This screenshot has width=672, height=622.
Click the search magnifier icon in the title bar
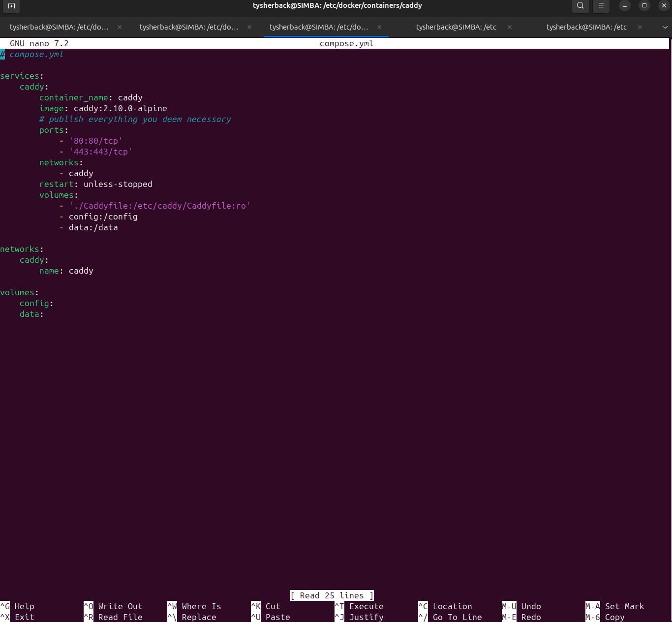coord(580,6)
